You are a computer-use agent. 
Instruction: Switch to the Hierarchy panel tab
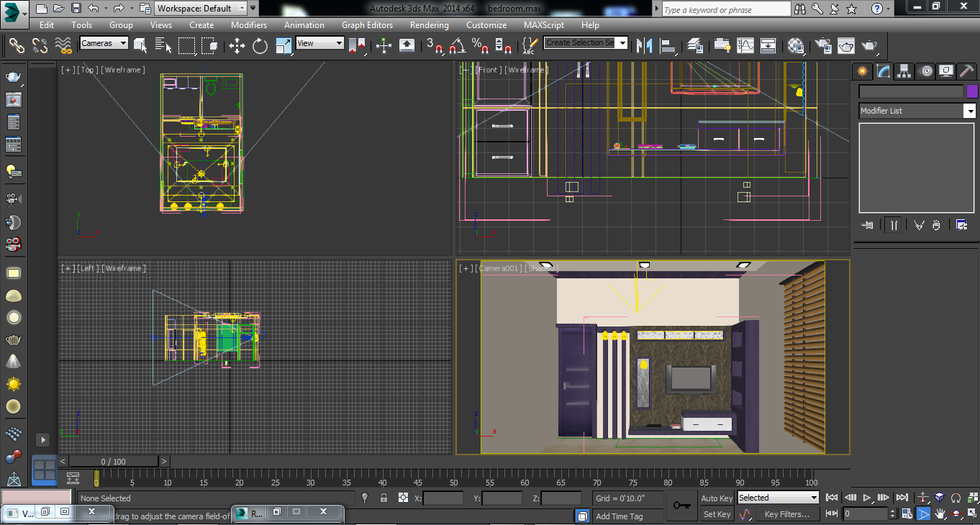(904, 70)
